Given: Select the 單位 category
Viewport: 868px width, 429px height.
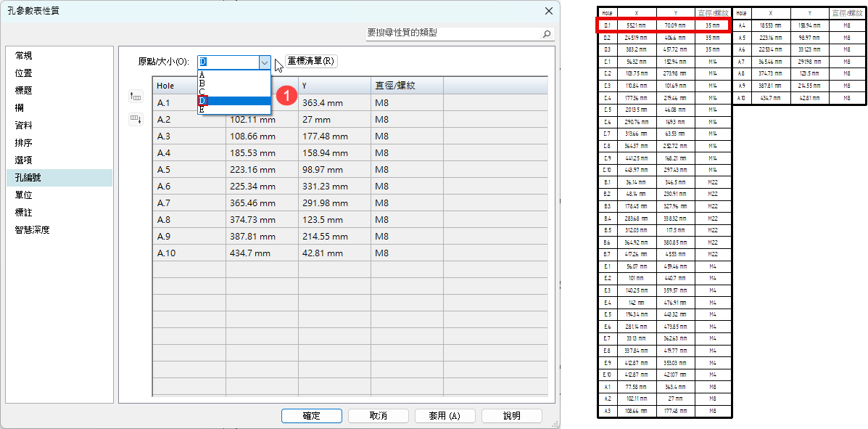Looking at the screenshot, I should pos(24,195).
